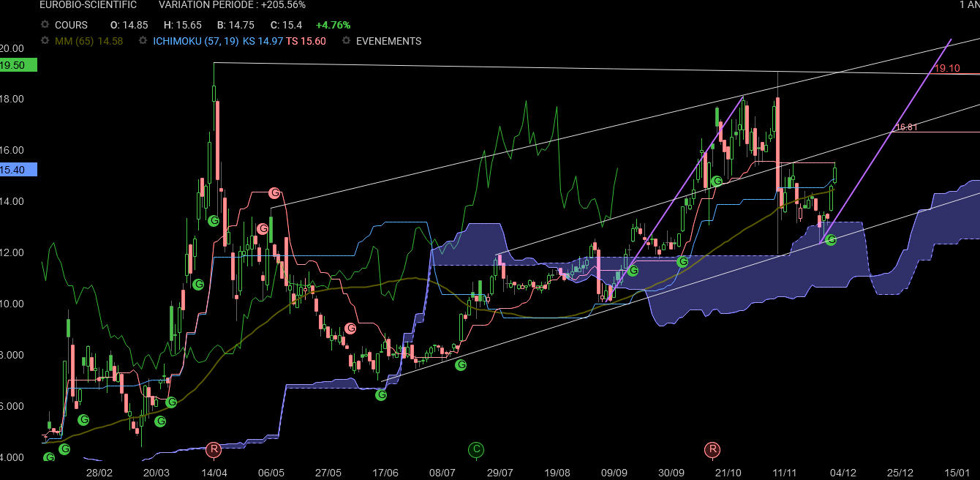This screenshot has width=980, height=480.
Task: Click green G signal marker before 04/12
Action: tap(830, 240)
